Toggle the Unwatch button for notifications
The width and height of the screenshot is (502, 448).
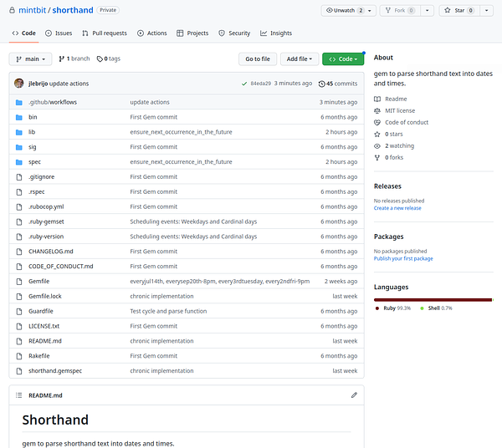(x=343, y=10)
